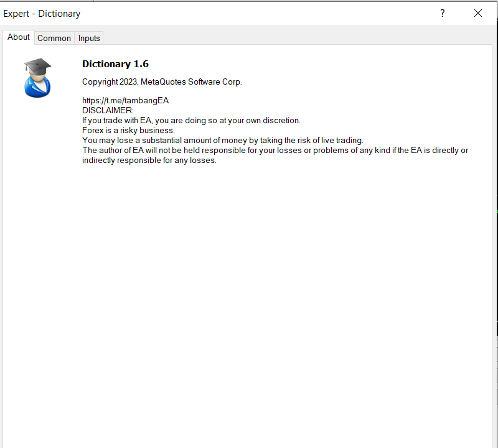Click the 'Forex is a risky business.' line
498x448 pixels.
128,131
